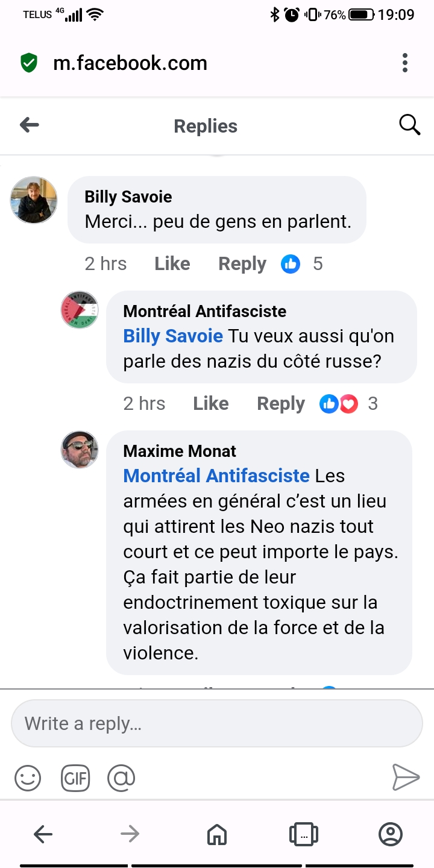
Task: Tap the green secure shield icon
Action: point(29,63)
